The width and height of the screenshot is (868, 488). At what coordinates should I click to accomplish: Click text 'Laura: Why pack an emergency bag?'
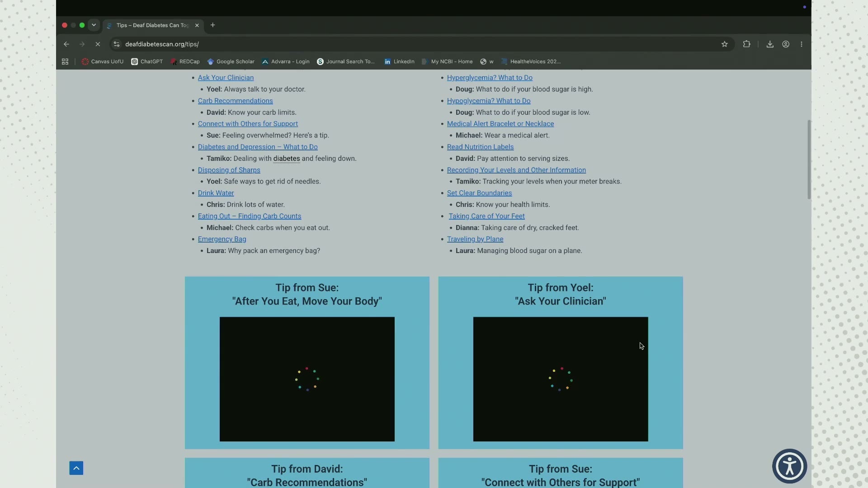pyautogui.click(x=263, y=251)
